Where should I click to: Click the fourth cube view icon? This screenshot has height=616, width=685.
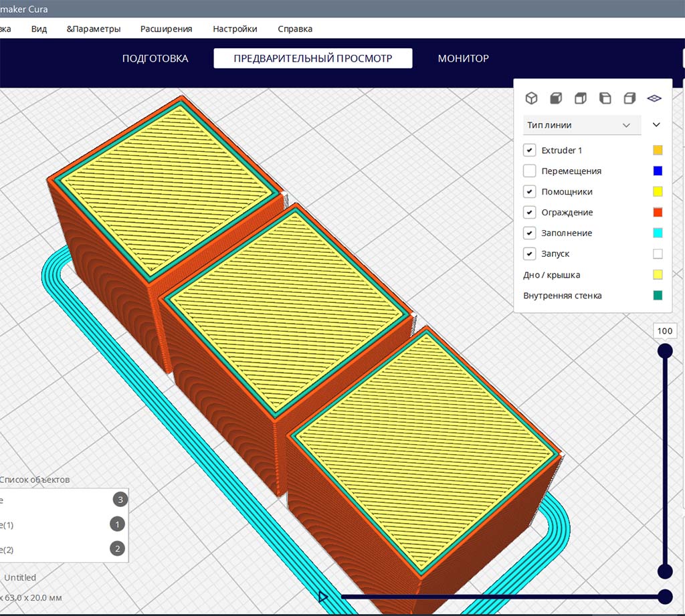pyautogui.click(x=605, y=98)
